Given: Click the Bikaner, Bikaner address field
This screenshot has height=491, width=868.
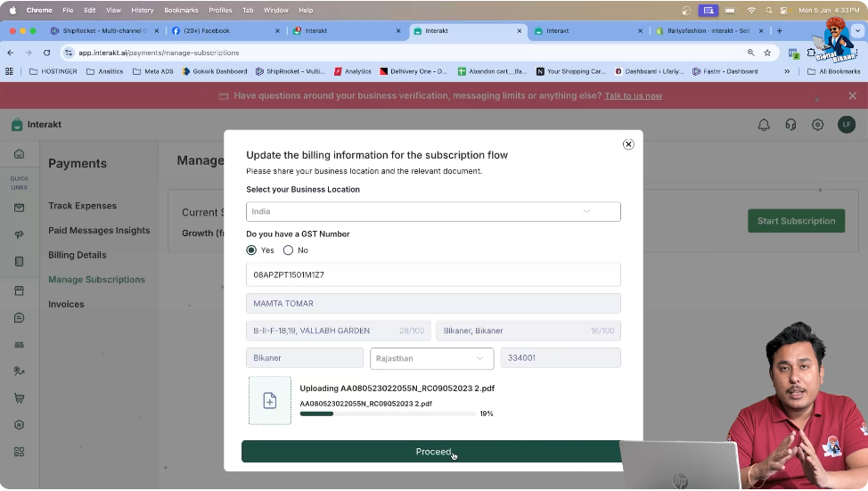Looking at the screenshot, I should [x=528, y=331].
